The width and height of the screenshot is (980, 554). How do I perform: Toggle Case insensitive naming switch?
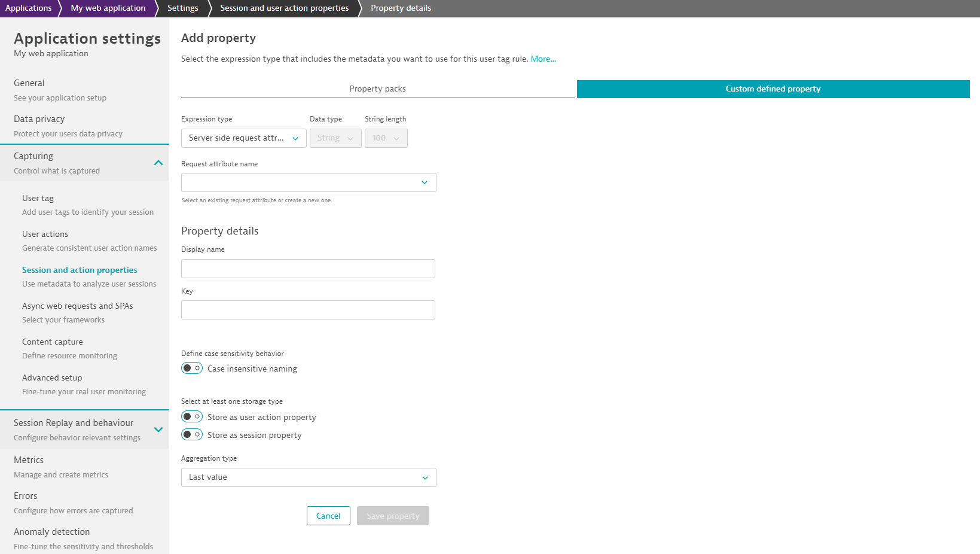tap(192, 369)
